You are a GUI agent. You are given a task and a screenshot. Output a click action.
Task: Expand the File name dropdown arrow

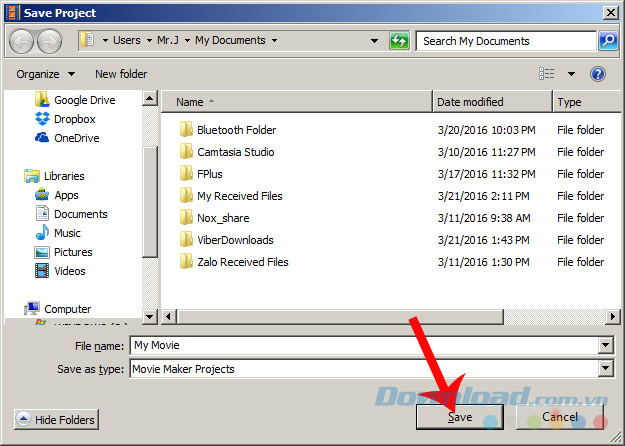click(x=605, y=345)
